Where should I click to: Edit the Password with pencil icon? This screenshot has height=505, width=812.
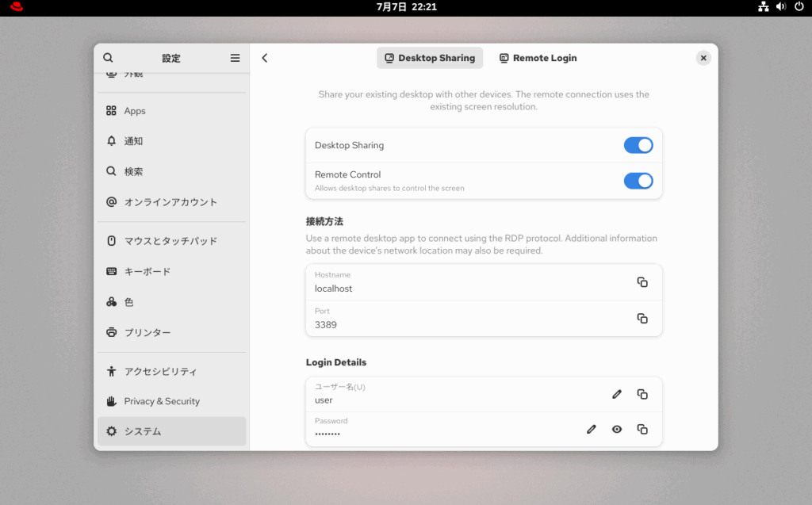pyautogui.click(x=591, y=429)
